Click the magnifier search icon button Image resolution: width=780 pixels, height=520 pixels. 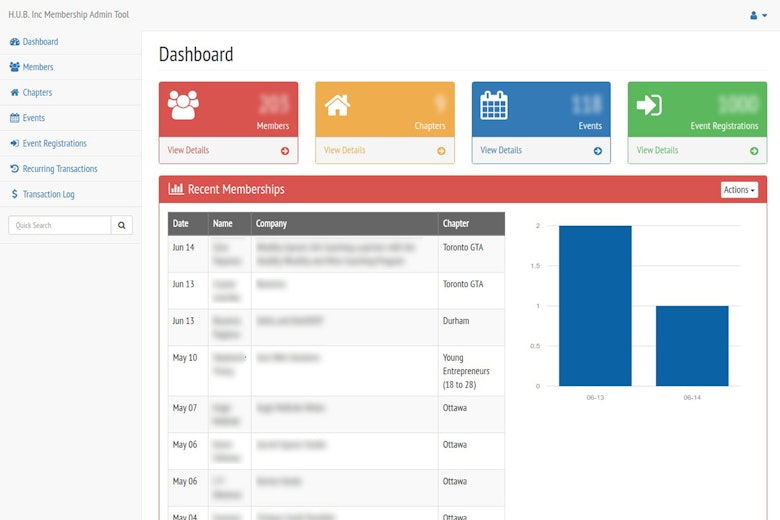point(122,226)
